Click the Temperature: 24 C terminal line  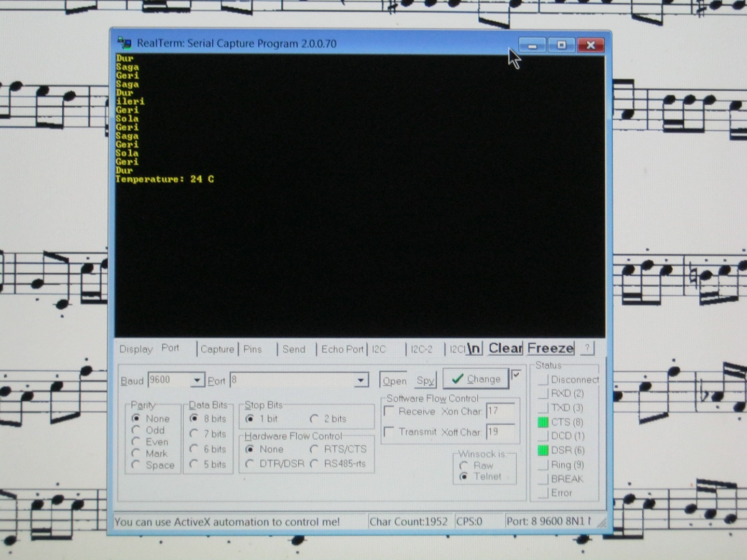tap(165, 179)
